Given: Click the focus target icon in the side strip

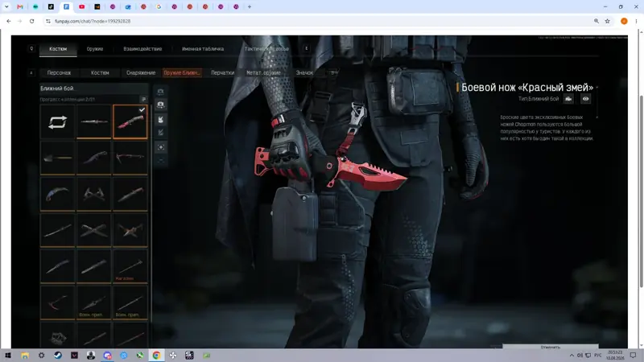Looking at the screenshot, I should point(160,147).
